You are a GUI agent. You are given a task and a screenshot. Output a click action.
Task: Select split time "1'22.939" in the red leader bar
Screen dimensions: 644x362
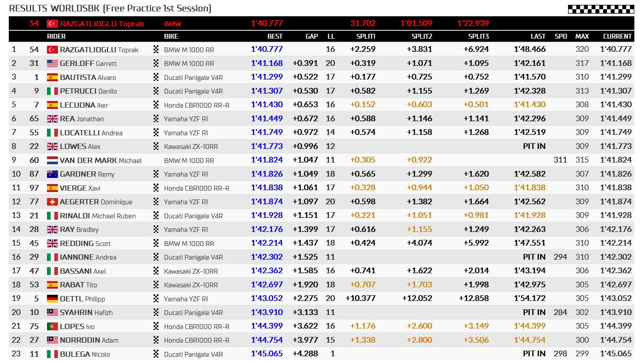pos(473,23)
